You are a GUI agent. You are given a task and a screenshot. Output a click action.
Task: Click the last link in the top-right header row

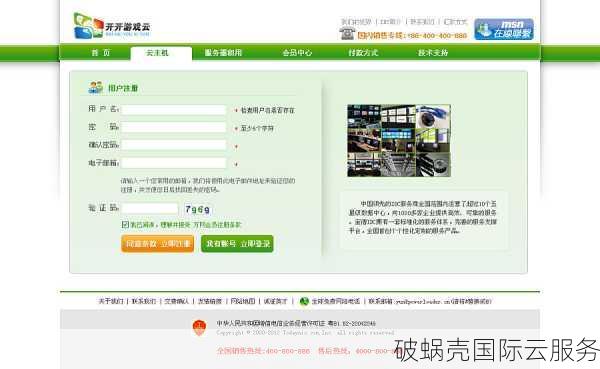click(x=455, y=22)
